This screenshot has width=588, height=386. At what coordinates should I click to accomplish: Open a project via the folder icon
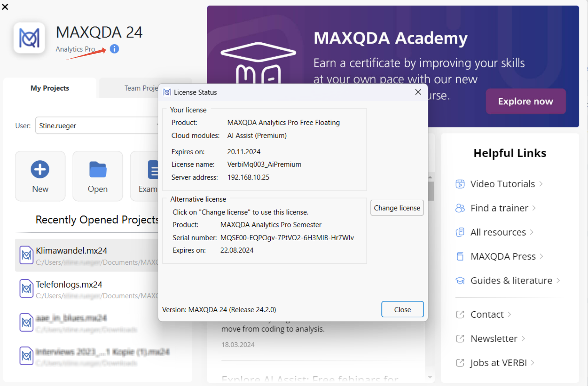tap(98, 169)
